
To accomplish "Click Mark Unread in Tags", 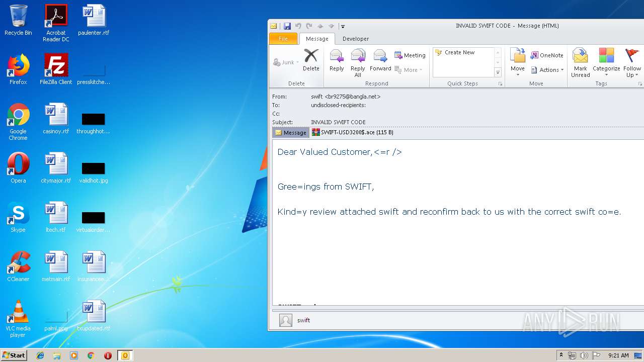I will click(581, 63).
